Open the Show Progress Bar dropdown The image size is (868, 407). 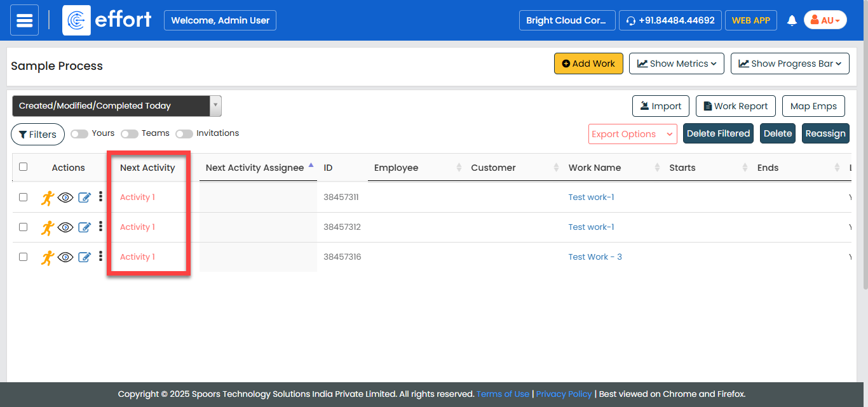click(x=790, y=63)
